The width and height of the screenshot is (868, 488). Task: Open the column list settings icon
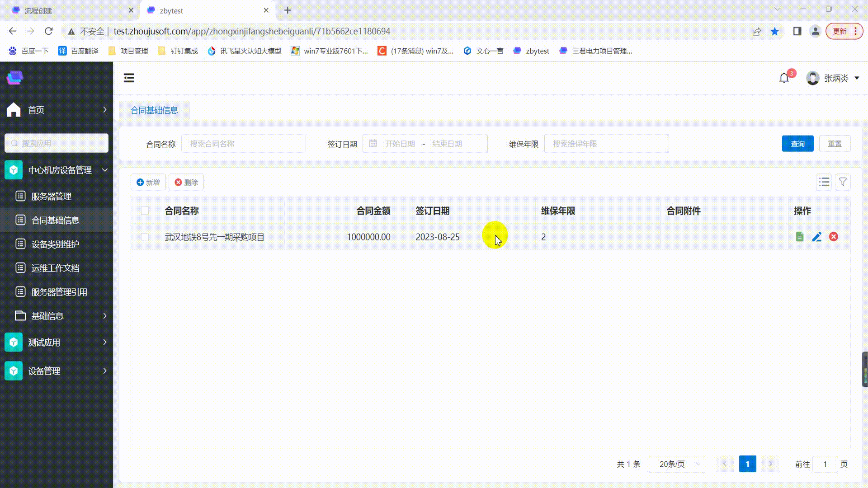[824, 182]
